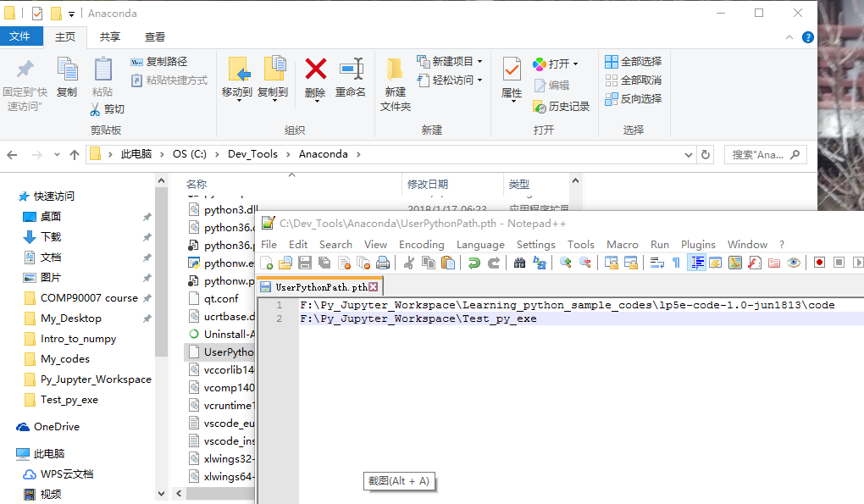The height and width of the screenshot is (504, 864).
Task: Open the Document Map icon
Action: coord(735,263)
